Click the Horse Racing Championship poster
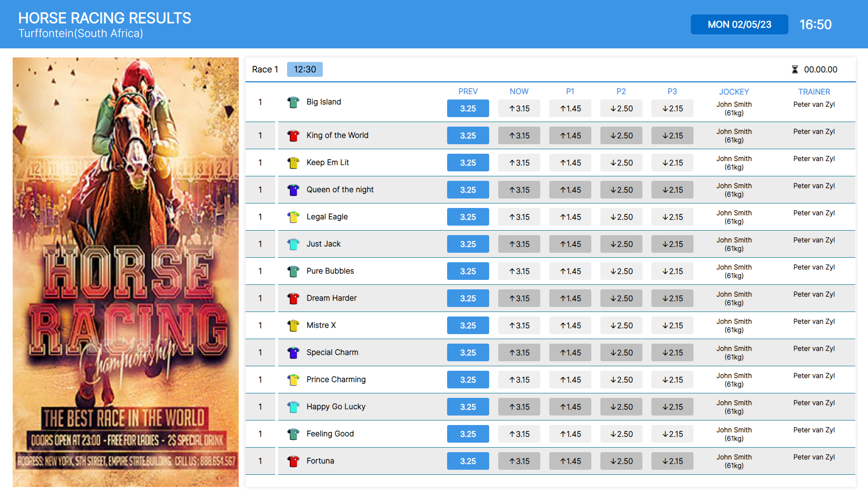This screenshot has width=868, height=496. coord(126,272)
